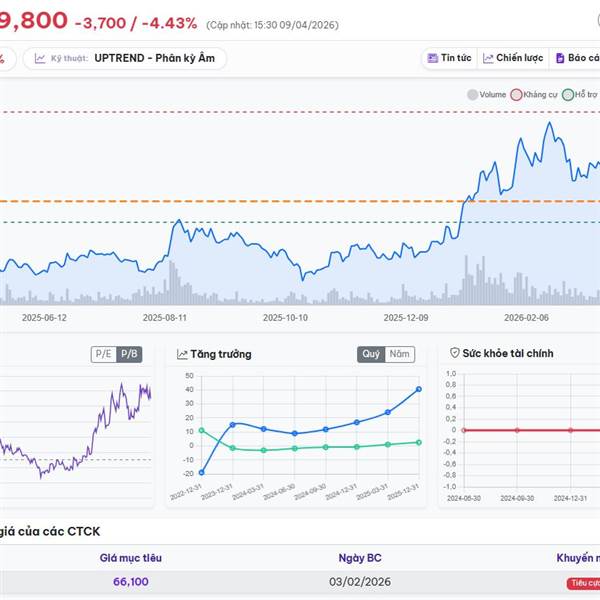The height and width of the screenshot is (600, 600).
Task: Select the P/B valuation option
Action: pyautogui.click(x=128, y=354)
